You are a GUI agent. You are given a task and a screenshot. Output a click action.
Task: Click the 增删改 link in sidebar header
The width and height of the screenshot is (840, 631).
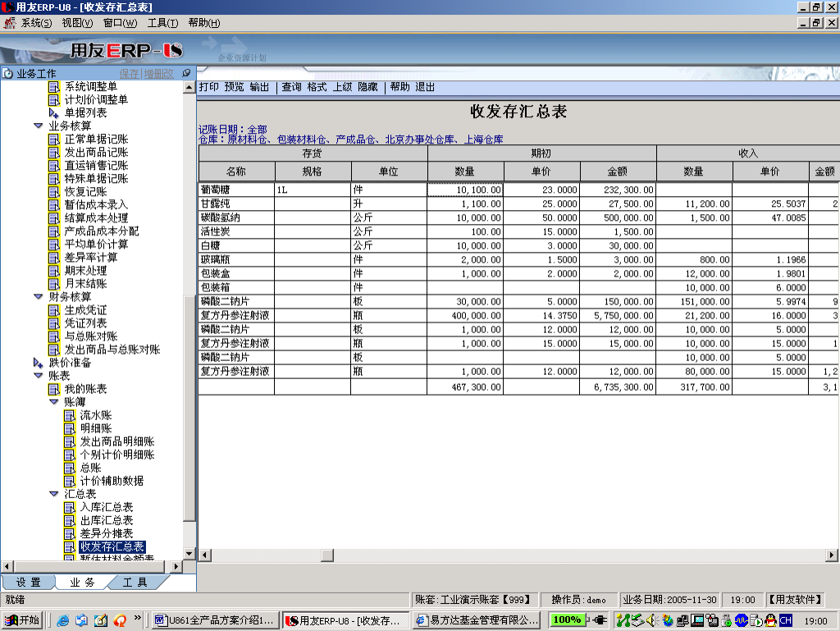pos(158,73)
